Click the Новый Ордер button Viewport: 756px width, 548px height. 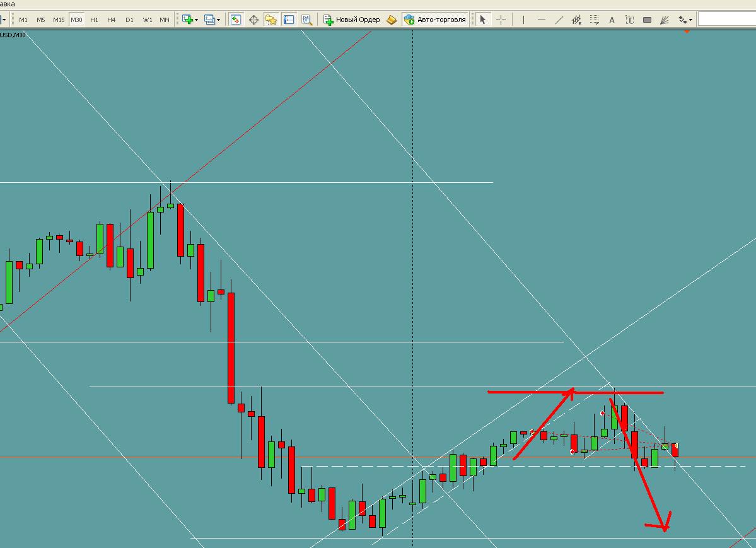(x=352, y=20)
